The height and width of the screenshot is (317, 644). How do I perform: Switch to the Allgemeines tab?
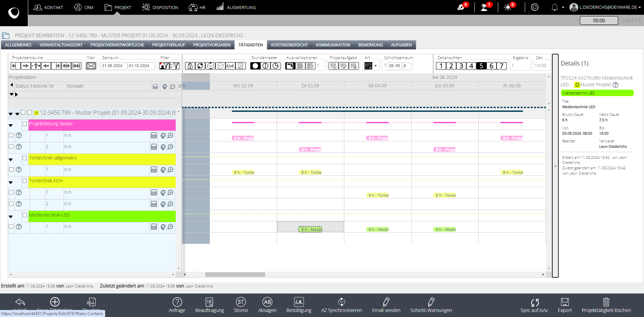(x=18, y=45)
